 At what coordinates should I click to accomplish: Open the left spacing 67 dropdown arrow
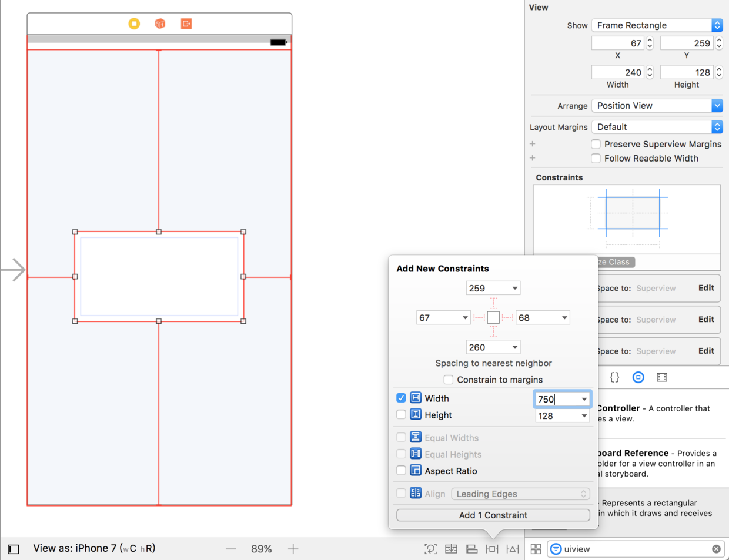coord(464,317)
